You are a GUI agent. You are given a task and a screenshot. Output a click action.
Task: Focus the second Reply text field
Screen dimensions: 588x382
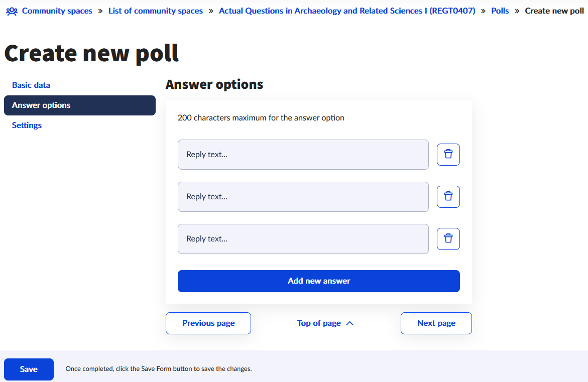pos(303,197)
